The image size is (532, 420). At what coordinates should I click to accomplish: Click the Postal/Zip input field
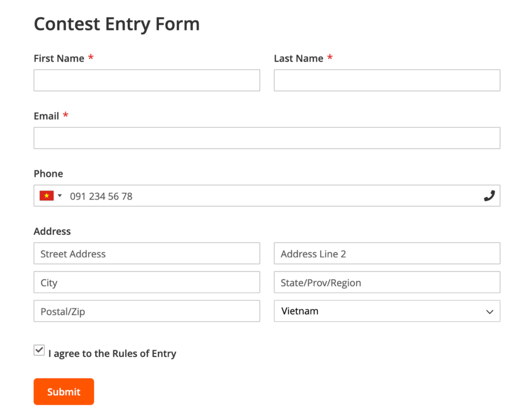pos(147,311)
